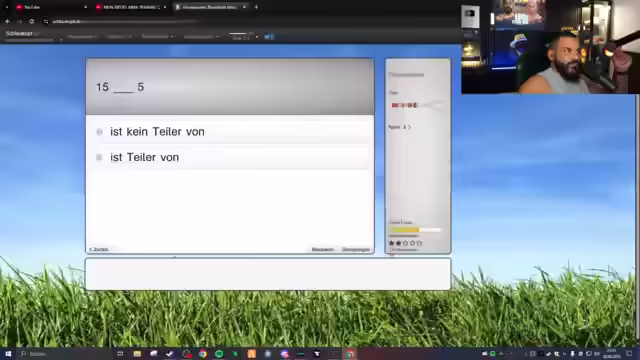640x360 pixels.
Task: Click the browser back arrow
Action: 8,21
